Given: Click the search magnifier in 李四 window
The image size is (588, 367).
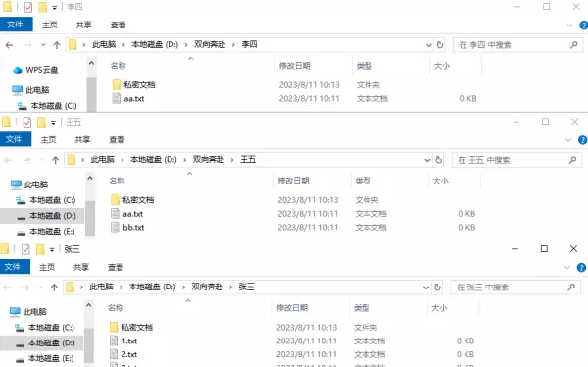Looking at the screenshot, I should 573,45.
